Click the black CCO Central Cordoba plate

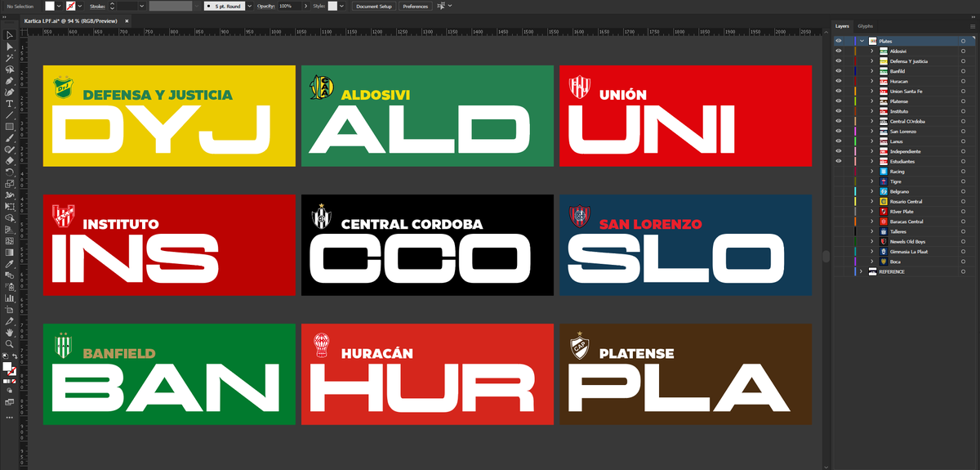[x=427, y=245]
